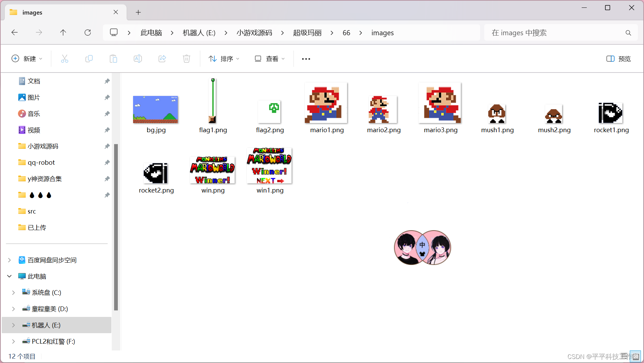The image size is (644, 363).
Task: Click the Back navigation arrow
Action: (15, 33)
